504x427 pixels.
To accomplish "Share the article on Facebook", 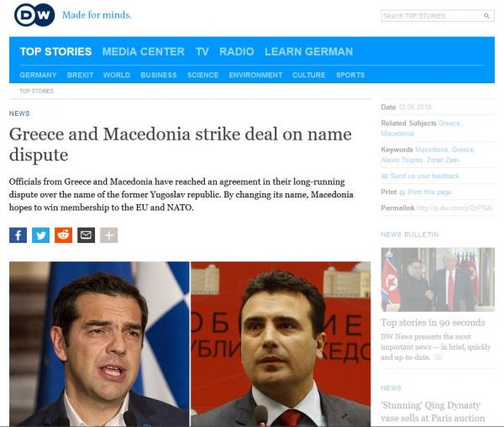I will (18, 235).
